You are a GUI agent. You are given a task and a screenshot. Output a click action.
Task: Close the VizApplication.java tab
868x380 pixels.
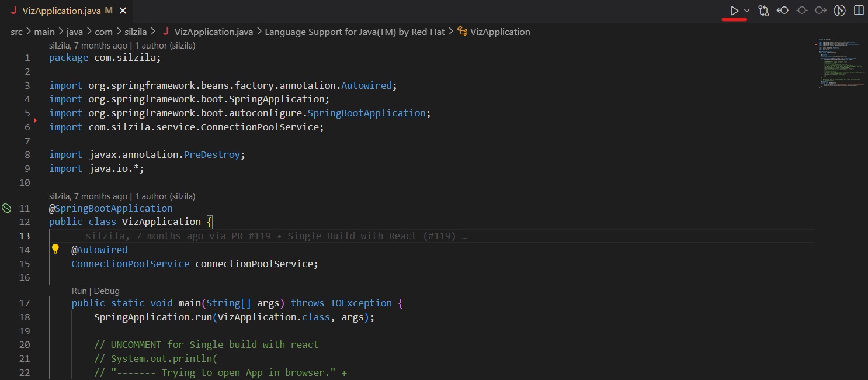click(123, 11)
